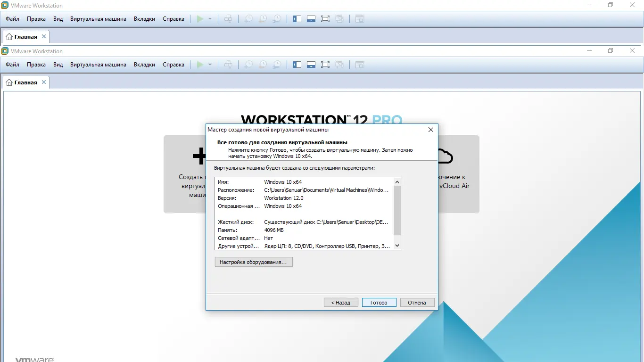The width and height of the screenshot is (644, 362).
Task: Select the Расположение: row in the parameter list
Action: click(304, 190)
